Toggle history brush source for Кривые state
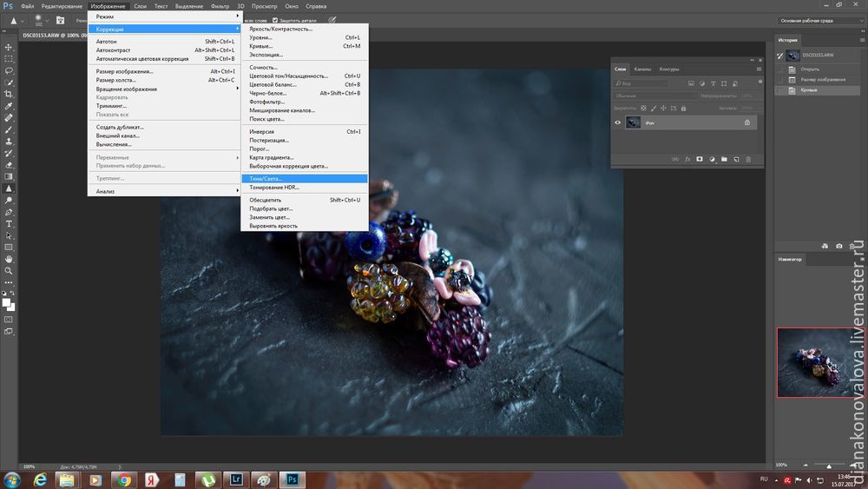Screen dimensions: 868x489 pos(780,90)
